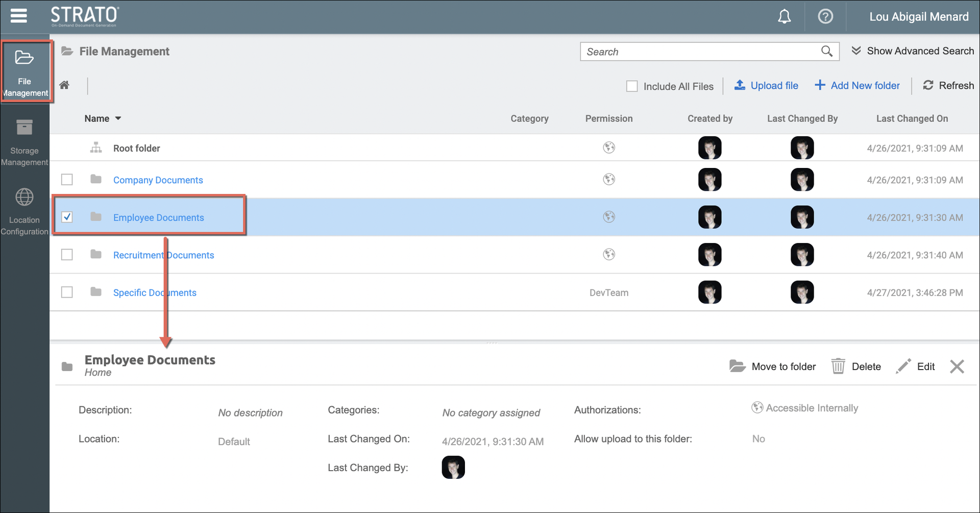Click the search magnifier icon

point(826,51)
